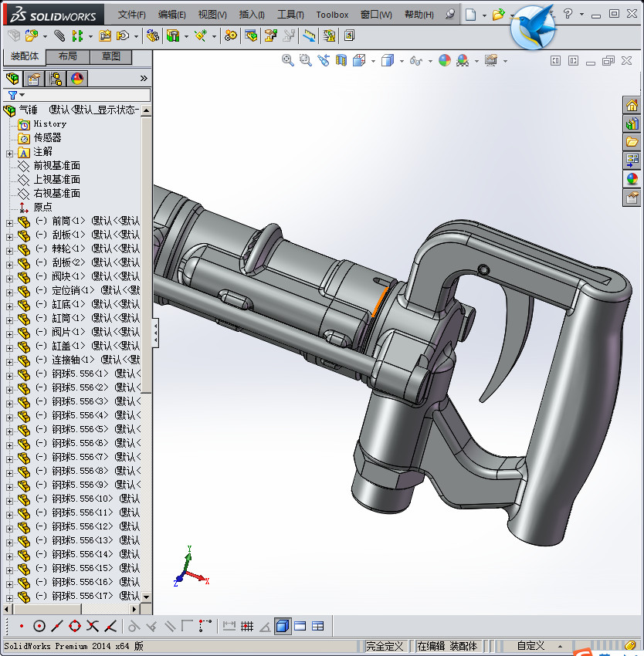Toggle the highlighted 3D box icon in bottom toolbar
The height and width of the screenshot is (656, 644).
tap(283, 627)
